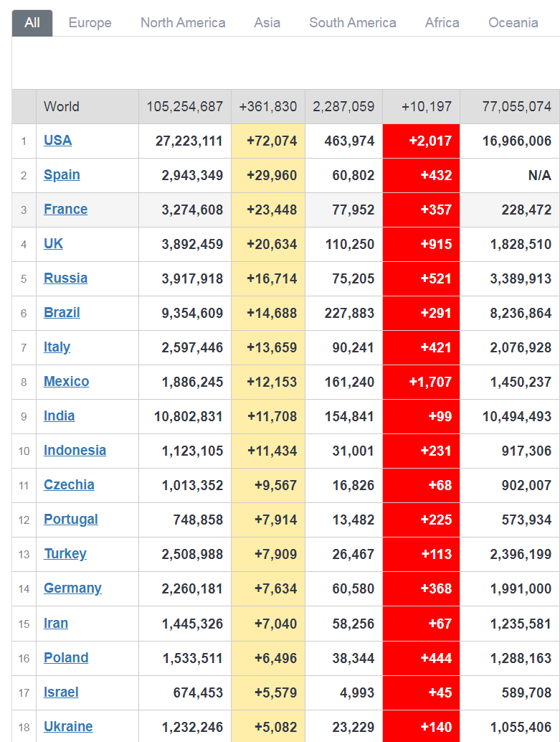
Task: Click the Indonesia link
Action: (75, 451)
